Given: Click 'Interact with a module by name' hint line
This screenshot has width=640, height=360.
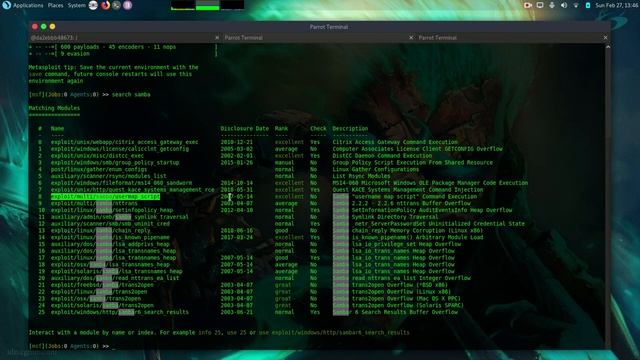Looking at the screenshot, I should coord(219,333).
